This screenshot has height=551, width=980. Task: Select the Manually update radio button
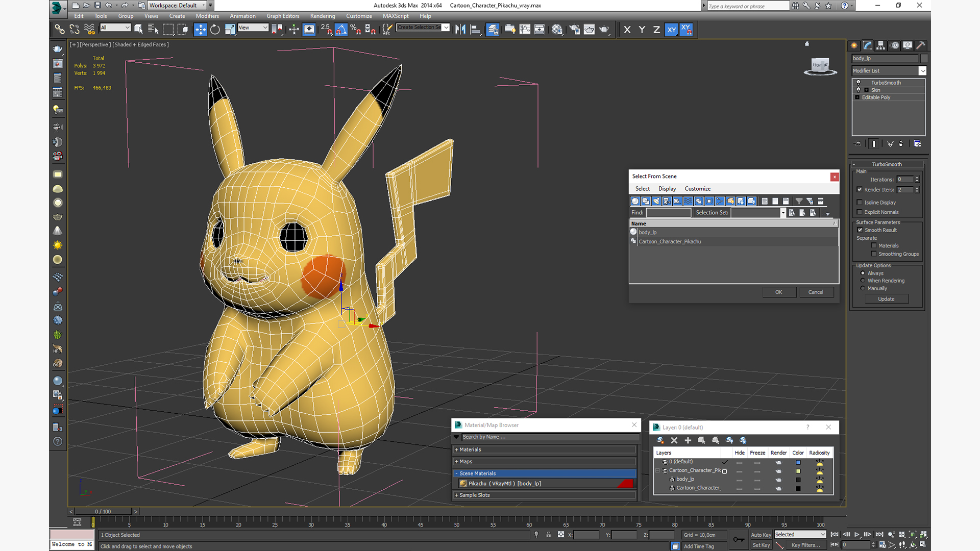coord(863,288)
